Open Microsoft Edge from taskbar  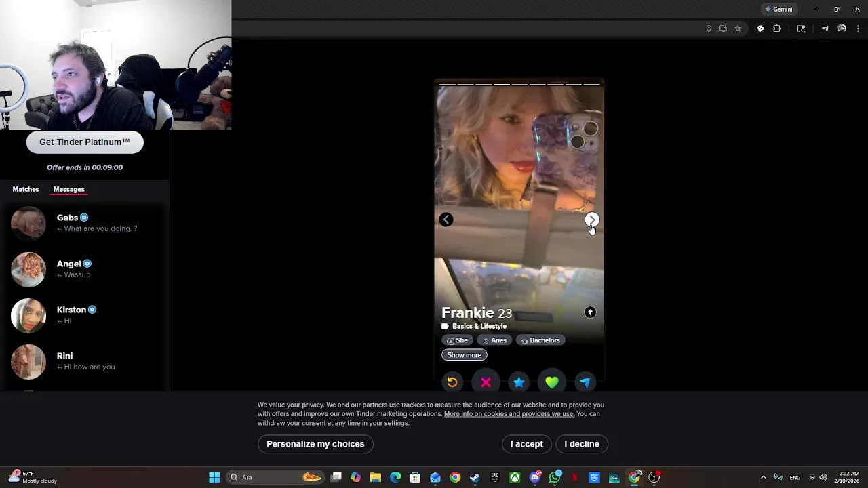pos(395,477)
